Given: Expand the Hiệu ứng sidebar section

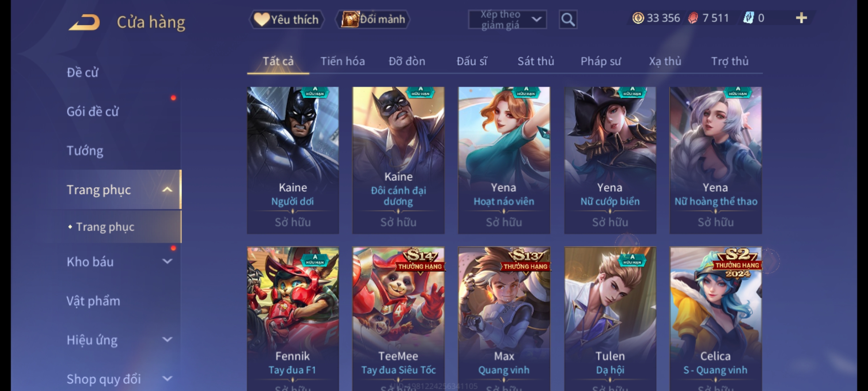Looking at the screenshot, I should pos(167,340).
